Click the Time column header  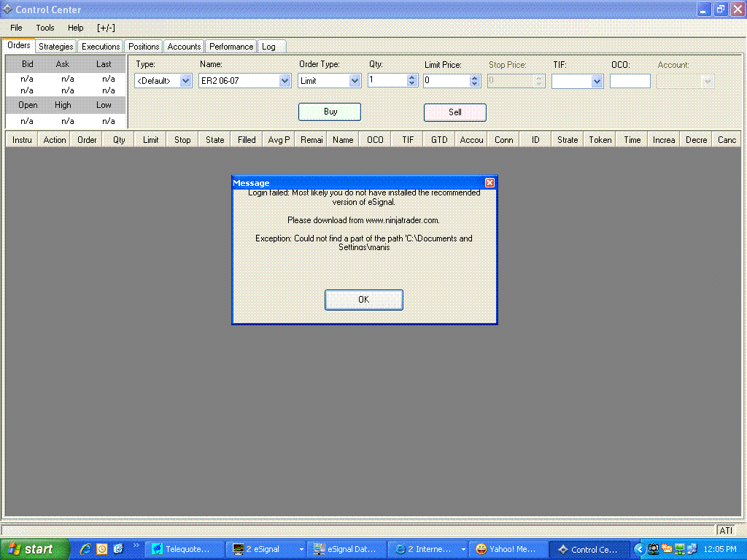pyautogui.click(x=632, y=140)
